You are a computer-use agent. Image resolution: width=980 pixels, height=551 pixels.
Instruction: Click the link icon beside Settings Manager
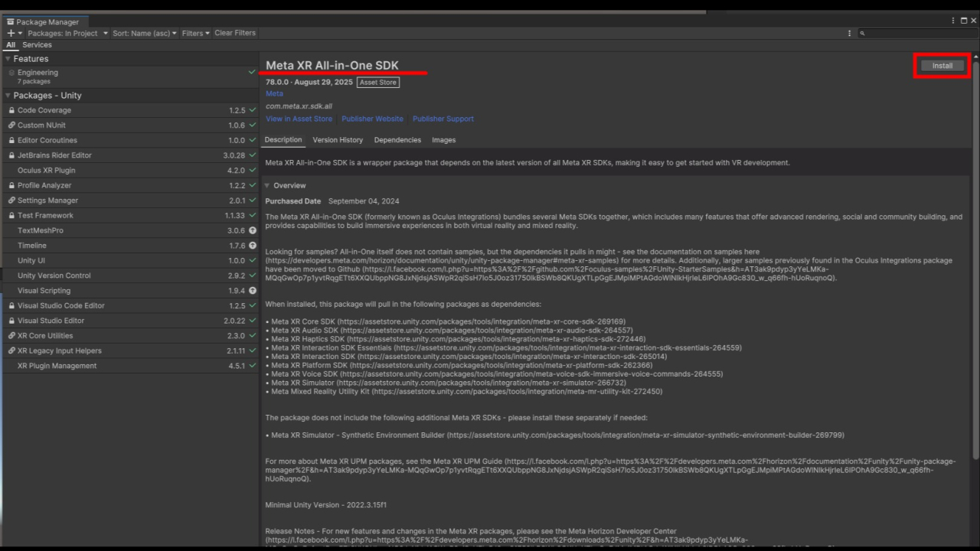[11, 201]
